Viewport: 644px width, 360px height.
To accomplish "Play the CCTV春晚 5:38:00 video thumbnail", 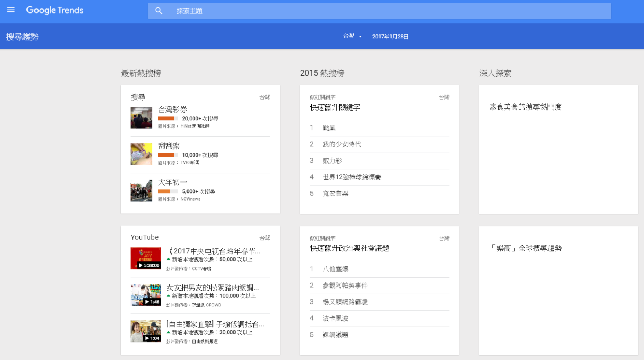I will (x=146, y=258).
